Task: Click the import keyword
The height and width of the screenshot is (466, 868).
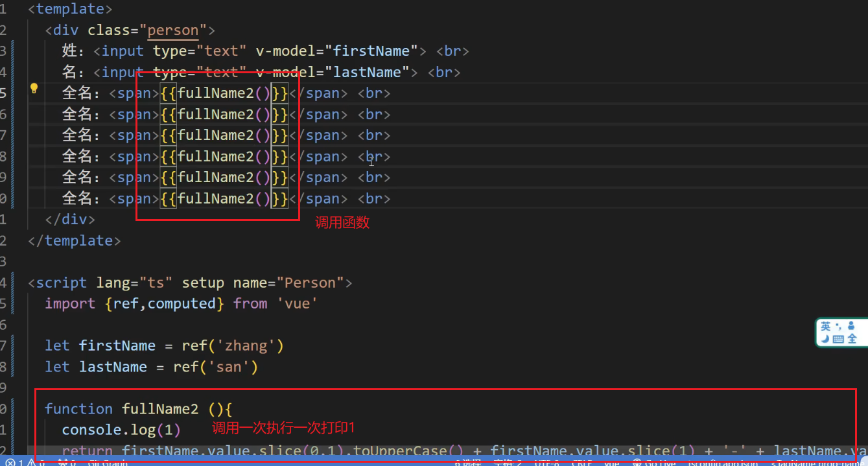Action: (70, 304)
